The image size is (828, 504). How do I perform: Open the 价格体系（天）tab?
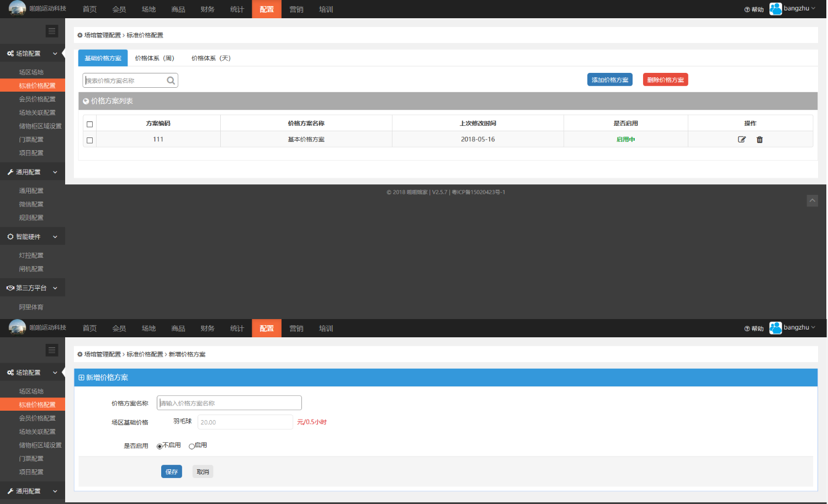(211, 58)
